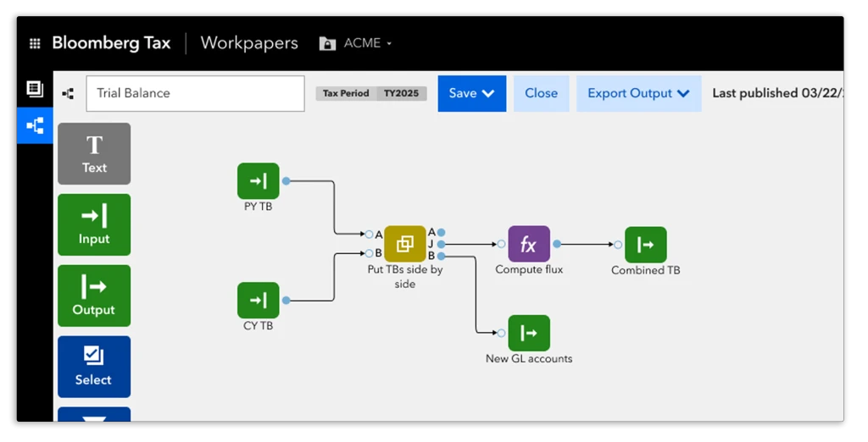Viewport: 868px width, 442px height.
Task: Click the ACME client lock folder icon
Action: 327,43
